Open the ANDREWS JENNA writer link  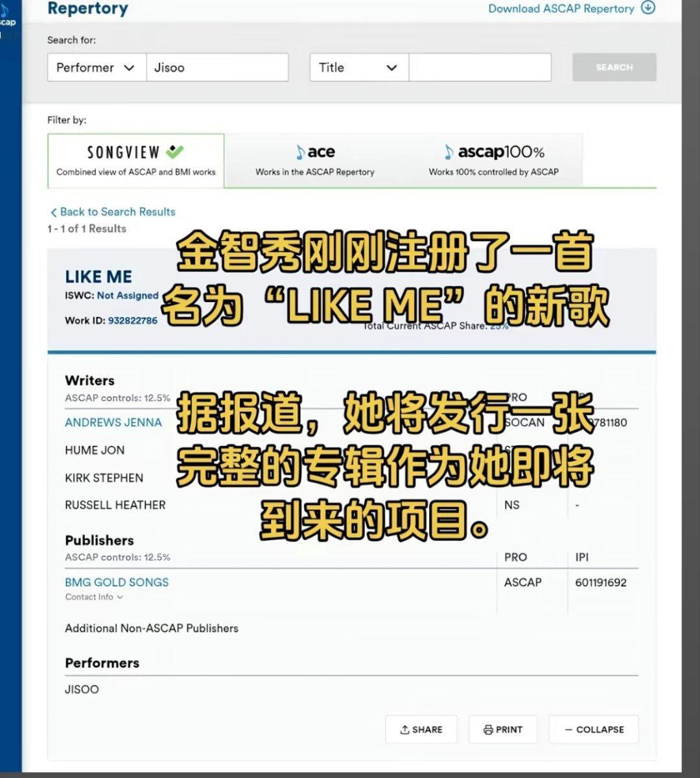coord(113,422)
